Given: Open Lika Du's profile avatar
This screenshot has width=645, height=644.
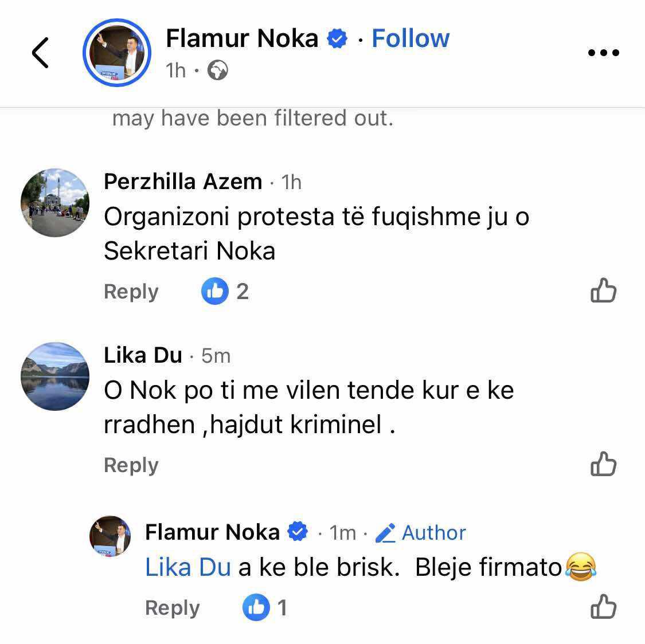Looking at the screenshot, I should (x=55, y=376).
